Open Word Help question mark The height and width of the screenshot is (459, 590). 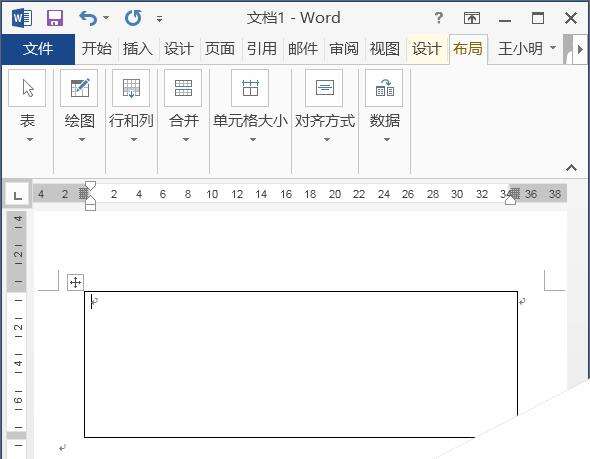click(x=438, y=18)
